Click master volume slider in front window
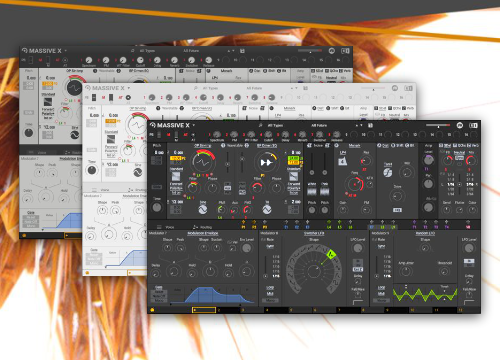500x360 pixels. [x=438, y=125]
